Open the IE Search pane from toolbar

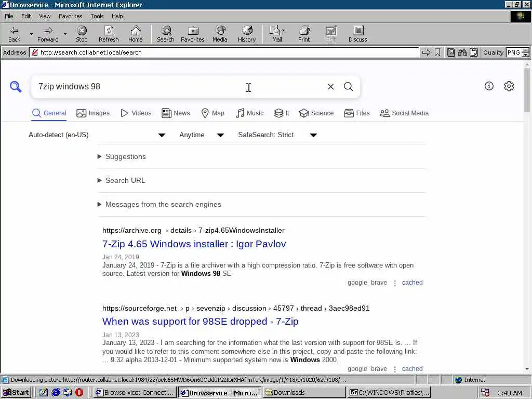166,34
